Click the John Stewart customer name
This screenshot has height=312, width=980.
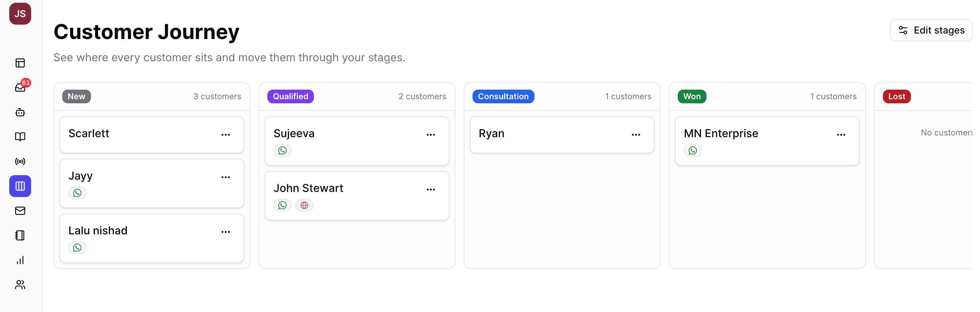click(308, 188)
